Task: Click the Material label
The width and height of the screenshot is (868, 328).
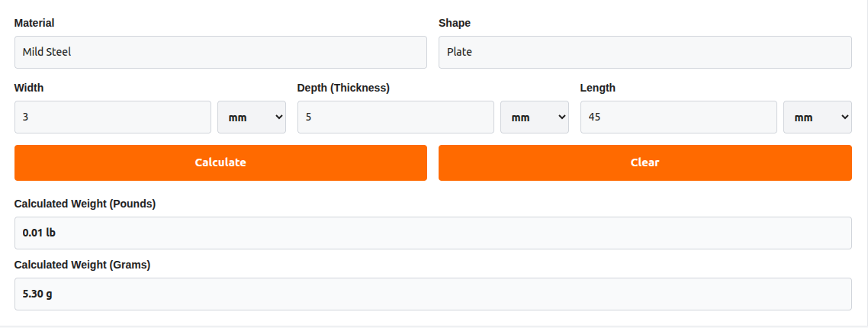Action: point(34,23)
